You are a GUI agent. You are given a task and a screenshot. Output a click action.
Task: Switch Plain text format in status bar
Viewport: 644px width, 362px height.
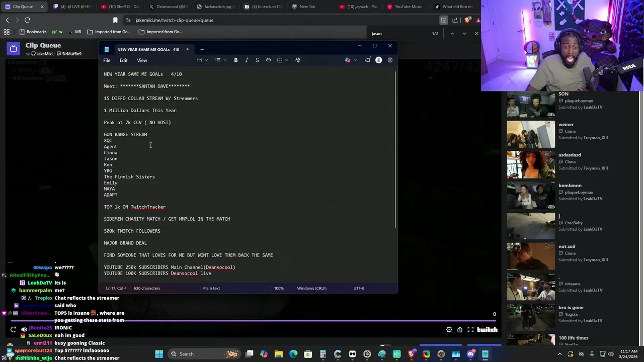click(x=211, y=288)
